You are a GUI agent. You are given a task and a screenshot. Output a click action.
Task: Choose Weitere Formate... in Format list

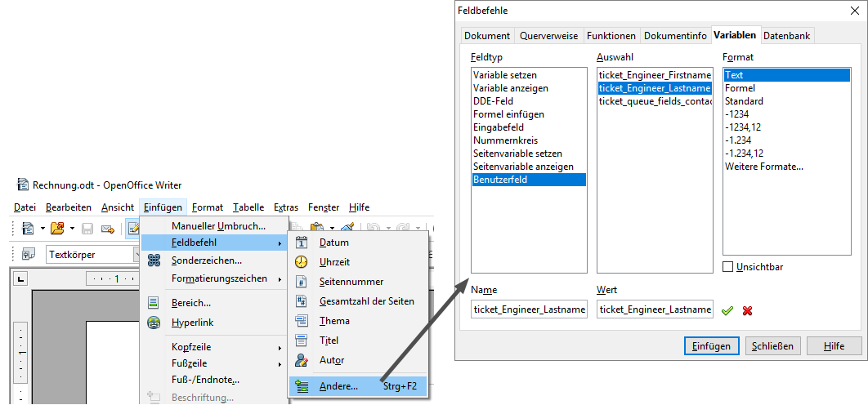[763, 167]
